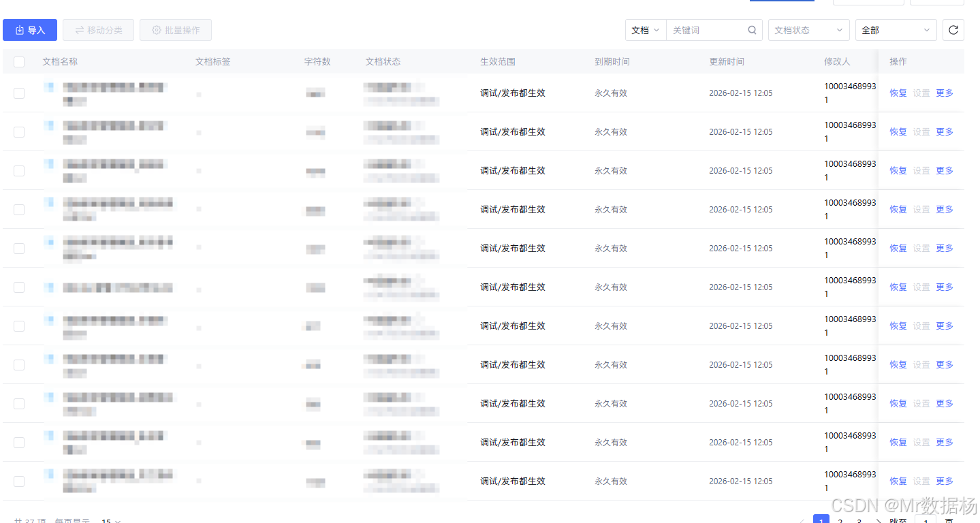This screenshot has height=523, width=980.
Task: Open the 文档 search type dropdown
Action: point(646,30)
